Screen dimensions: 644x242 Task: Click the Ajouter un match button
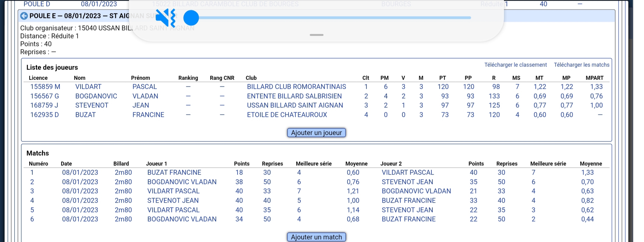pyautogui.click(x=317, y=237)
